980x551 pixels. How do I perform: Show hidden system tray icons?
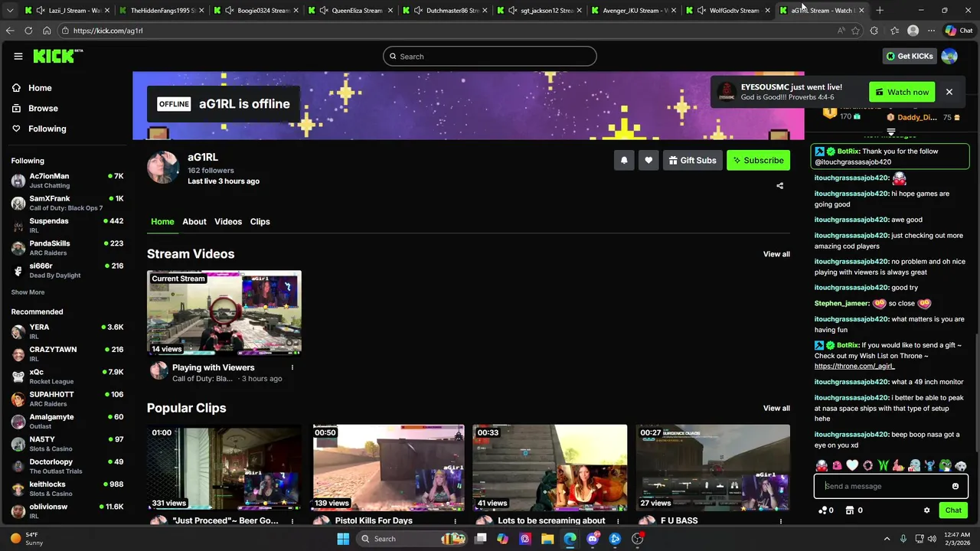(x=887, y=539)
